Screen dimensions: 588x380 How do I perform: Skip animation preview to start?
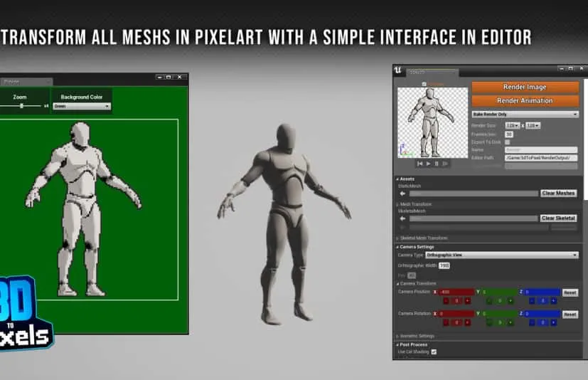click(x=419, y=164)
